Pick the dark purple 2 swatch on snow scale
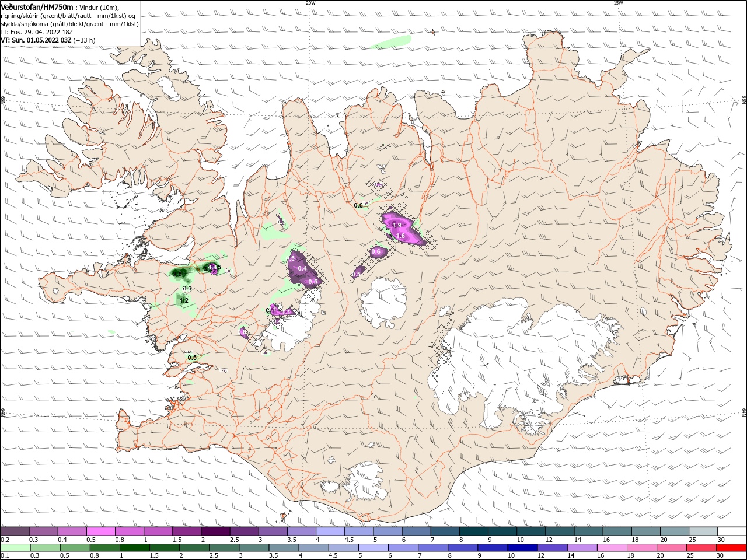The width and height of the screenshot is (747, 560). 215,531
